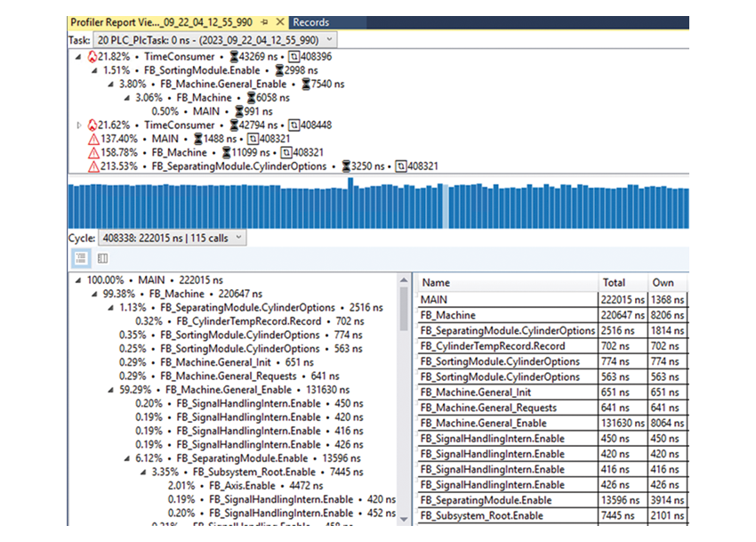Select the Profiler Report View tab
Image resolution: width=756 pixels, height=542 pixels.
click(162, 22)
